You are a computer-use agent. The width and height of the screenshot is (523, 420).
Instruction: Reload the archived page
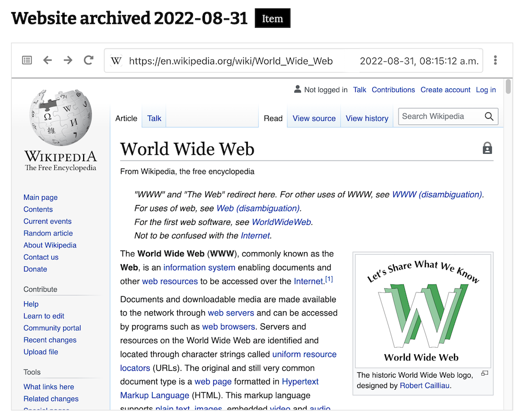click(88, 60)
